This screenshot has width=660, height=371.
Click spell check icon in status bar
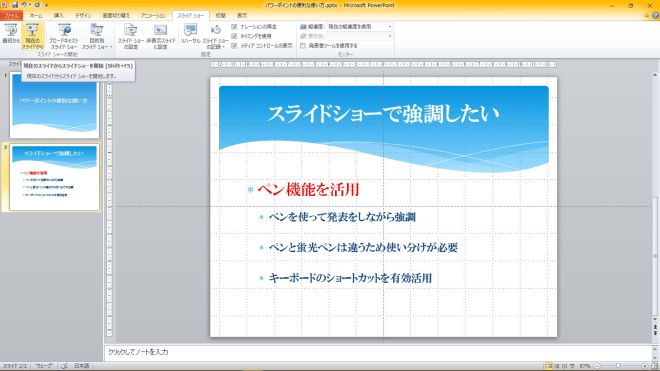coord(64,366)
